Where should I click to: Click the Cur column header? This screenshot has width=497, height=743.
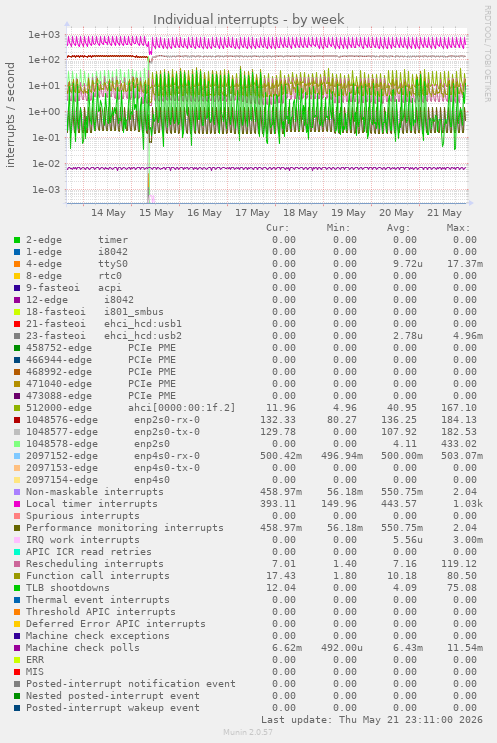[278, 228]
